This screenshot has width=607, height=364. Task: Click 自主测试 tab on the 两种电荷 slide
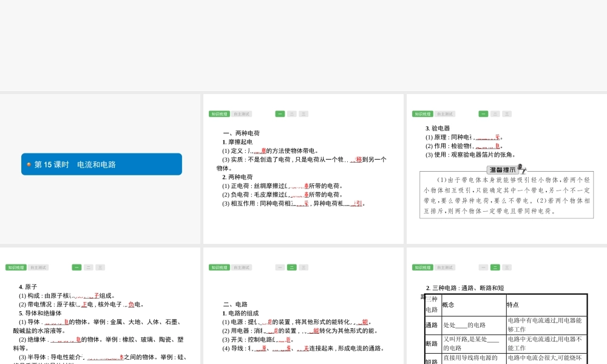(242, 114)
